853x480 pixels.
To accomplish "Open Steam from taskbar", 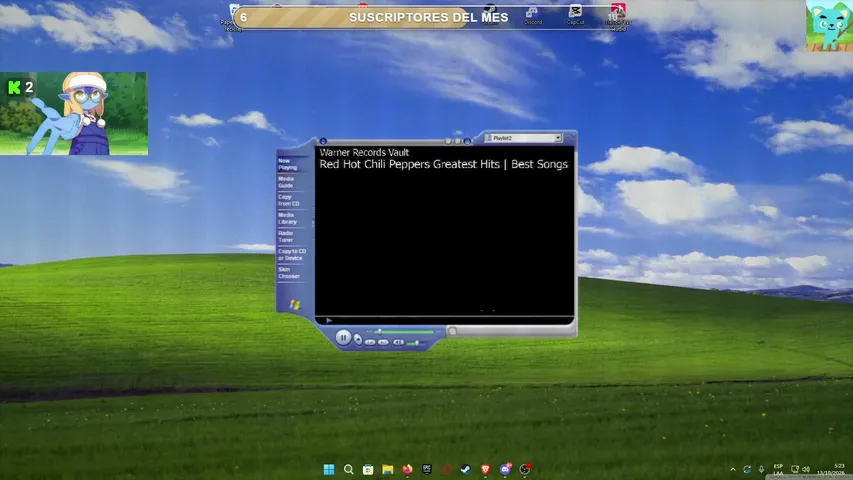I will [x=466, y=469].
